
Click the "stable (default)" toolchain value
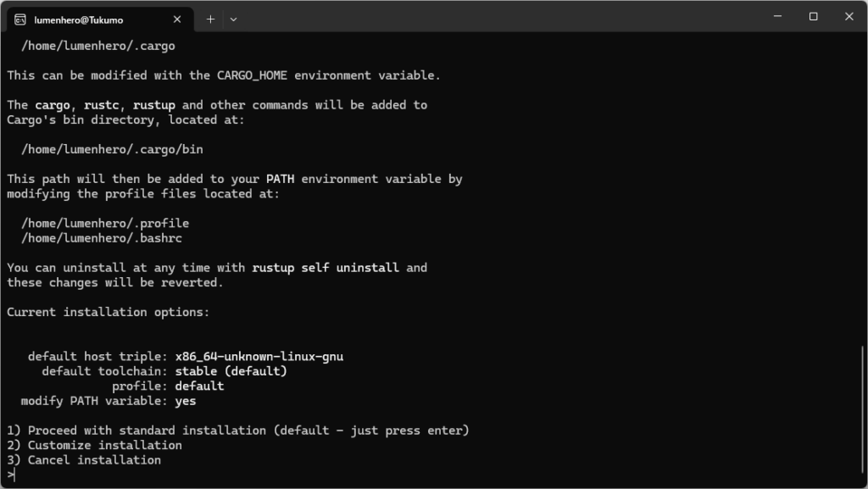pyautogui.click(x=231, y=371)
